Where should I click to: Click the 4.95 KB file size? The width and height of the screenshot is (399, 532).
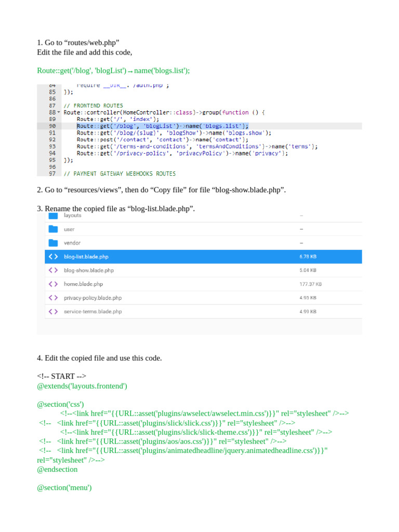(308, 298)
